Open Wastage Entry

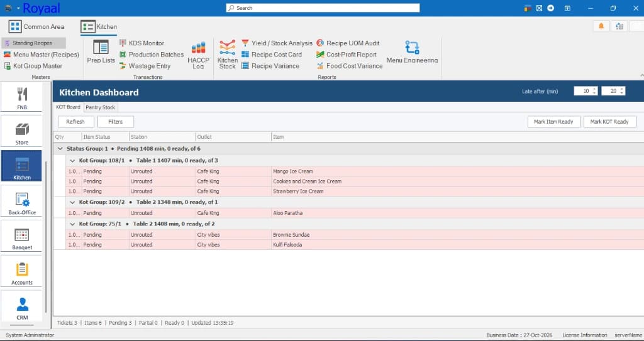[x=145, y=66]
